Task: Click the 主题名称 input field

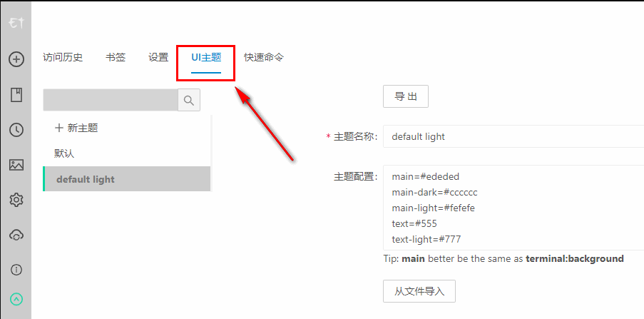Action: (513, 136)
